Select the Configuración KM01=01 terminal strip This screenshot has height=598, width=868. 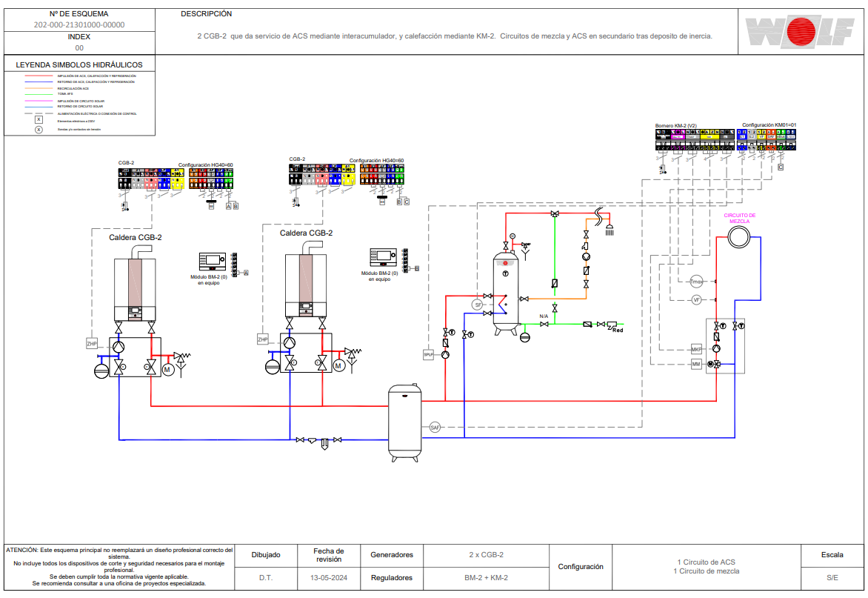[766, 140]
